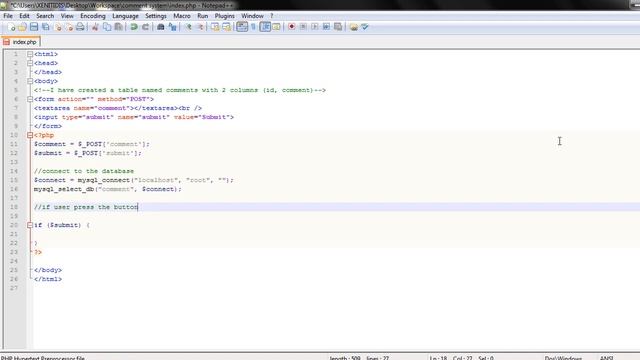Save the current file with Save icon
Viewport: 640px width, 360px height.
pos(34,27)
